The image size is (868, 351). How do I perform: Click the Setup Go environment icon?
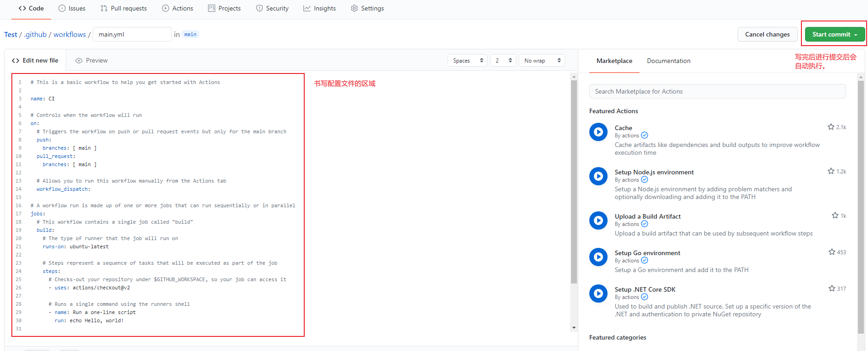(x=598, y=257)
